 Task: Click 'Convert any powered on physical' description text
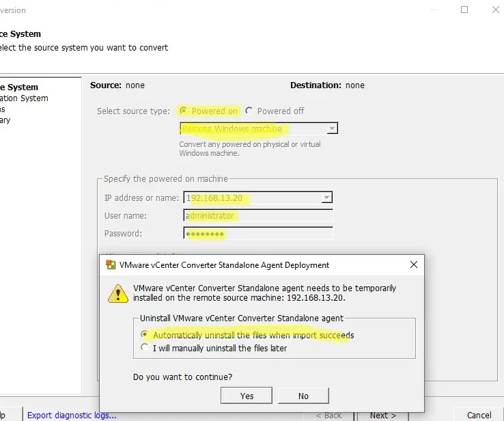click(x=250, y=148)
